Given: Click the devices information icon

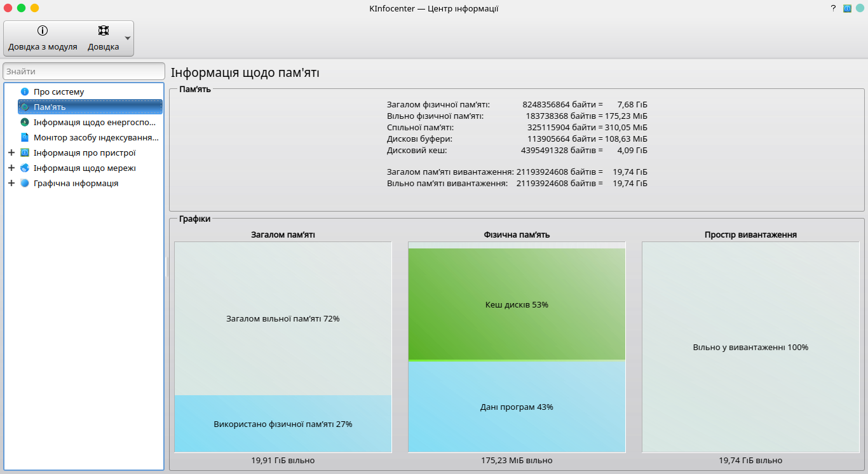Looking at the screenshot, I should tap(25, 152).
